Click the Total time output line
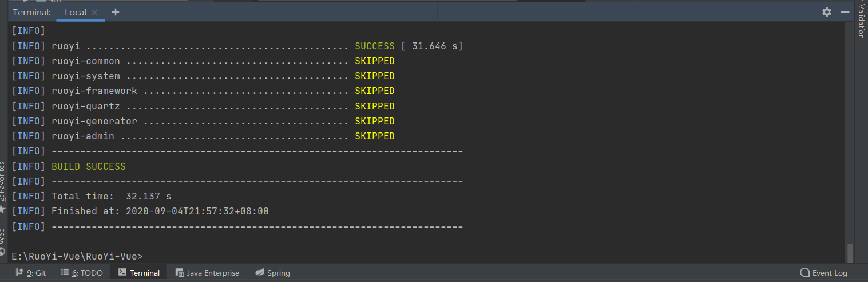This screenshot has height=282, width=868. pos(112,196)
